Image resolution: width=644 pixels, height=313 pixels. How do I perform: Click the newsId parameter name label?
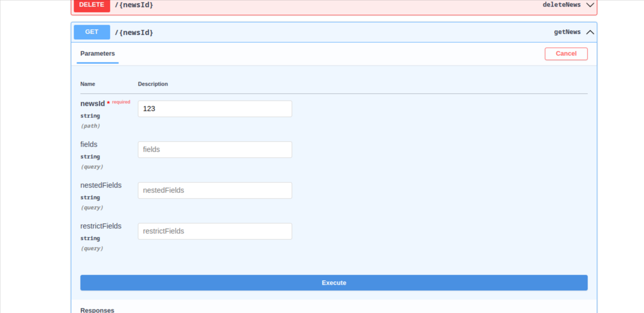point(92,103)
